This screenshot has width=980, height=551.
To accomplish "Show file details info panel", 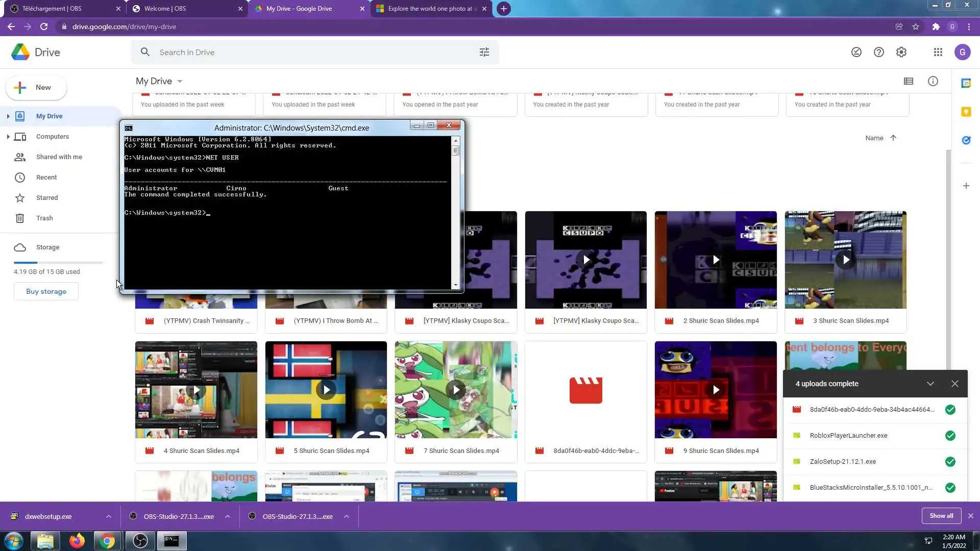I will (x=933, y=81).
